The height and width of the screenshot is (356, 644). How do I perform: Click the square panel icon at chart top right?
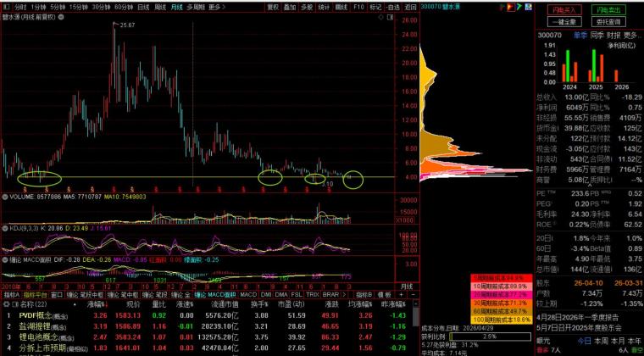tap(390, 17)
